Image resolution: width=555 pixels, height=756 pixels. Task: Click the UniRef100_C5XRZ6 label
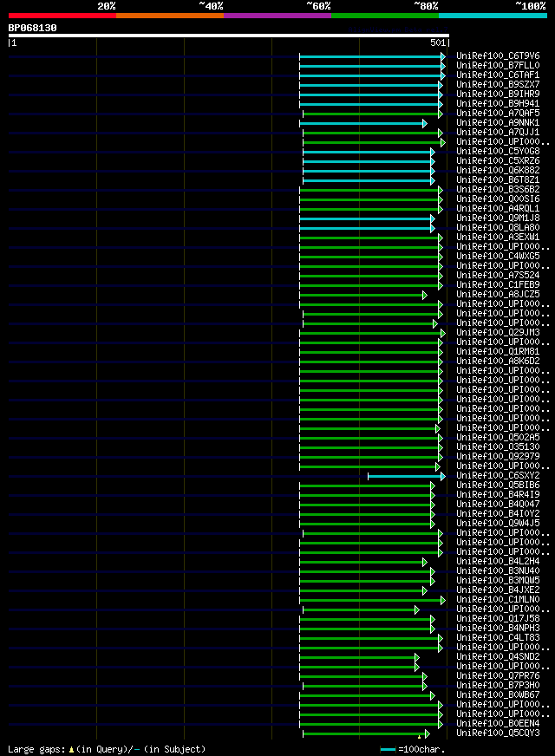pyautogui.click(x=498, y=161)
